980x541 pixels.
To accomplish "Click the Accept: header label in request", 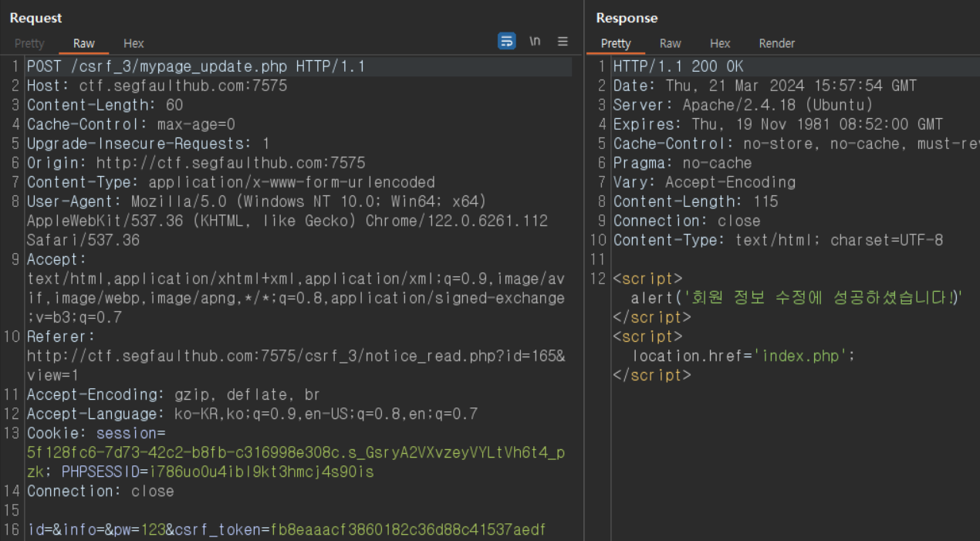I will tap(57, 259).
